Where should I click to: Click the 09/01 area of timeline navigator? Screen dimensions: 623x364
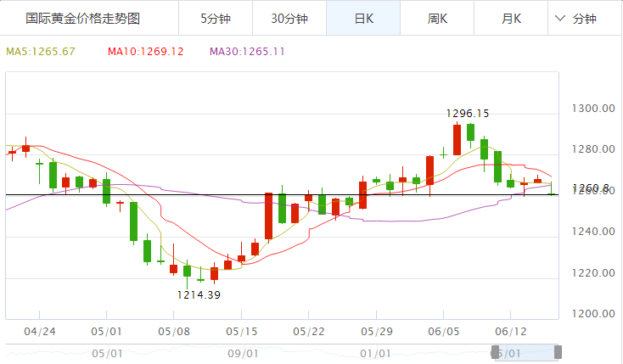coord(243,353)
